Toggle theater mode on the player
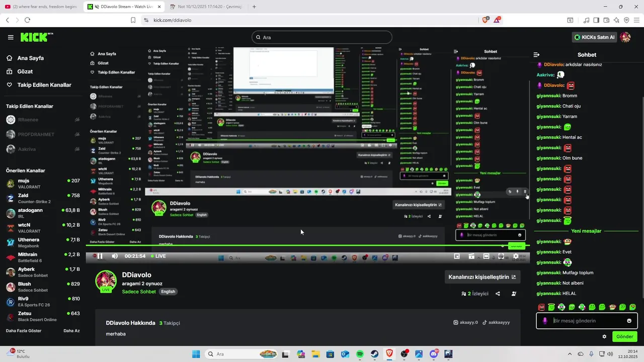The height and width of the screenshot is (362, 644). click(x=487, y=256)
